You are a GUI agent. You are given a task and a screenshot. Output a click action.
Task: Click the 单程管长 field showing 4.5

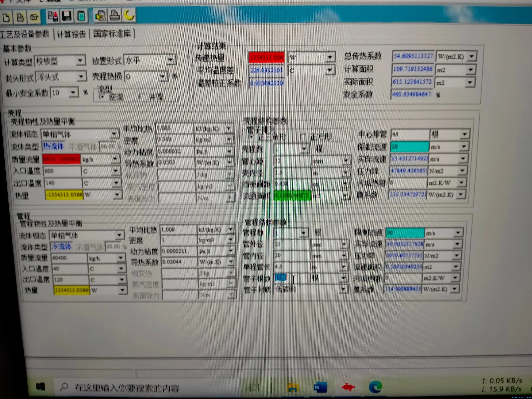[292, 267]
